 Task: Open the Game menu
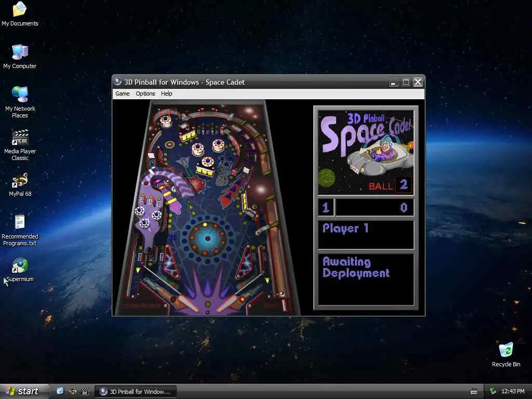pos(122,94)
